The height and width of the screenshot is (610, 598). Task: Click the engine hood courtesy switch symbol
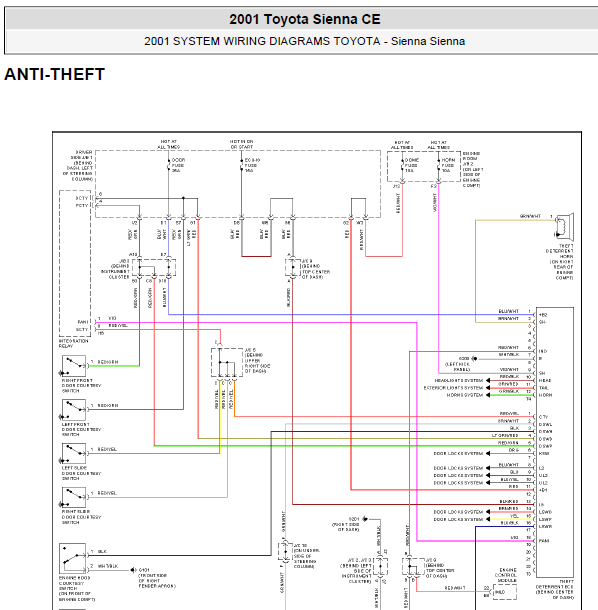point(72,559)
